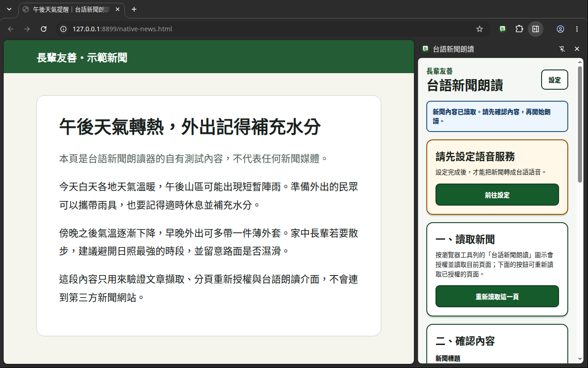Click the 台語新聞朗讀 panel title heading
Screen dimensions: 588x368
465,85
